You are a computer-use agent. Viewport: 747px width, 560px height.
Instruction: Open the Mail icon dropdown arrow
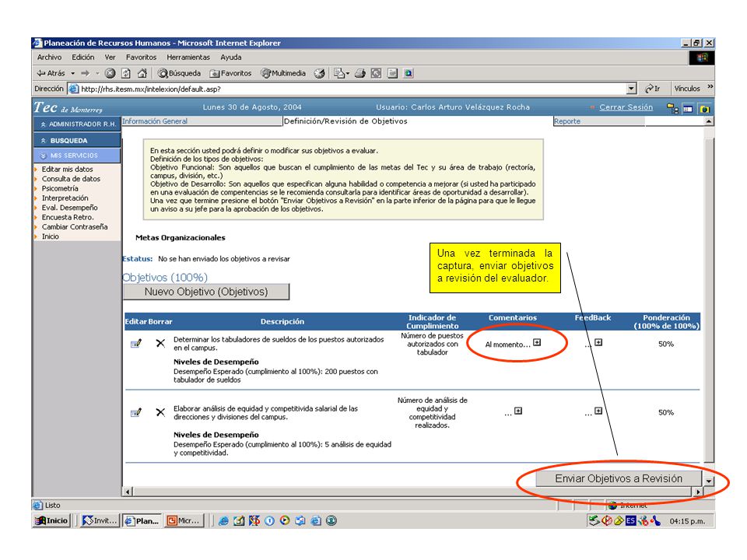pos(348,74)
